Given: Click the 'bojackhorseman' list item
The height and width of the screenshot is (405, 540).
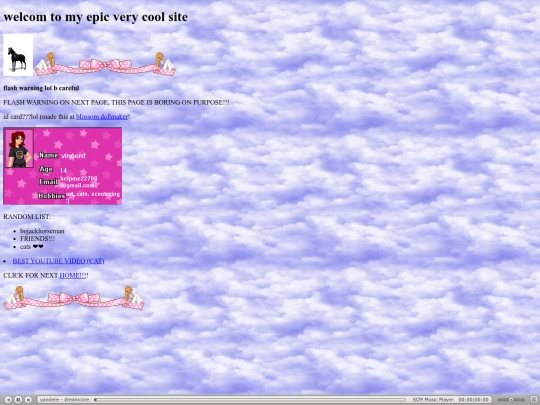Looking at the screenshot, I should [42, 231].
